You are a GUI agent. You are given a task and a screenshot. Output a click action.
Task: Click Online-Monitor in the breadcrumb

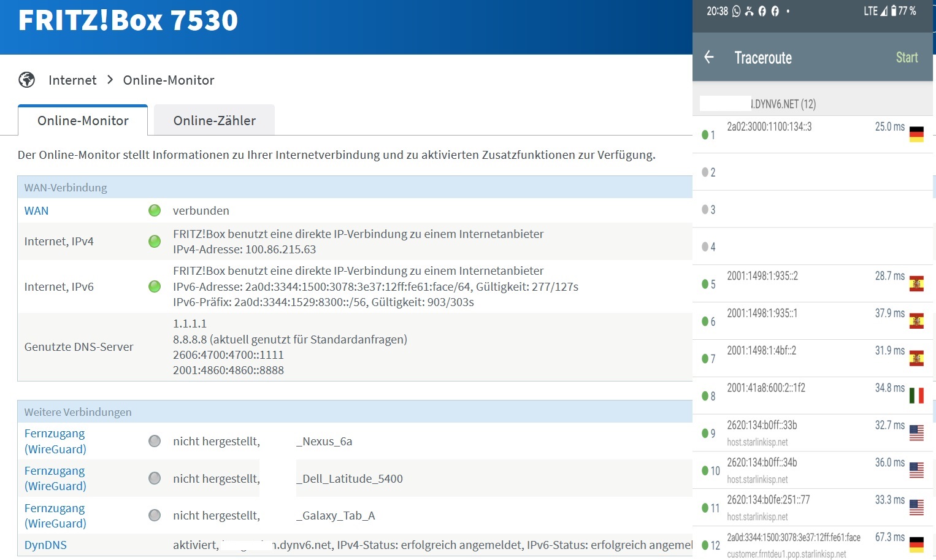169,80
